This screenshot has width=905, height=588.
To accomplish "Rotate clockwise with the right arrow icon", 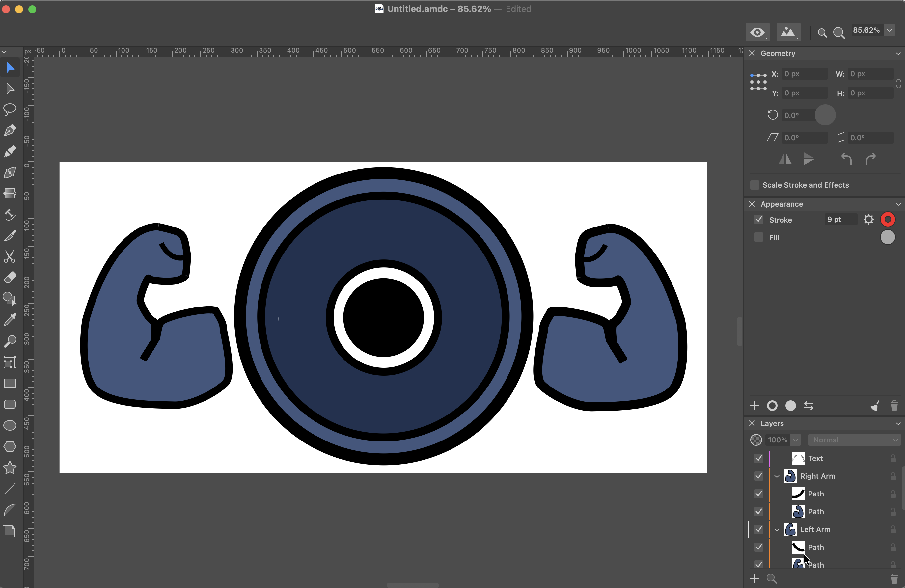I will 870,159.
